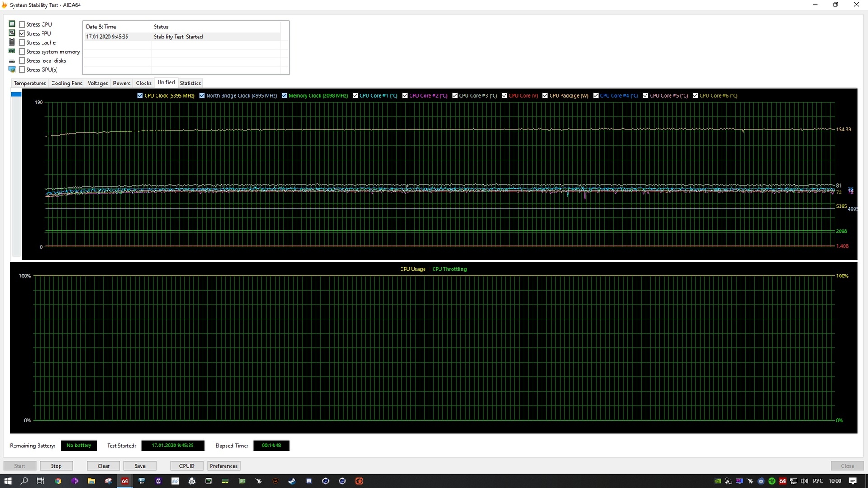The width and height of the screenshot is (868, 488).
Task: Toggle CPU Core #2 temperature line
Action: [x=405, y=95]
